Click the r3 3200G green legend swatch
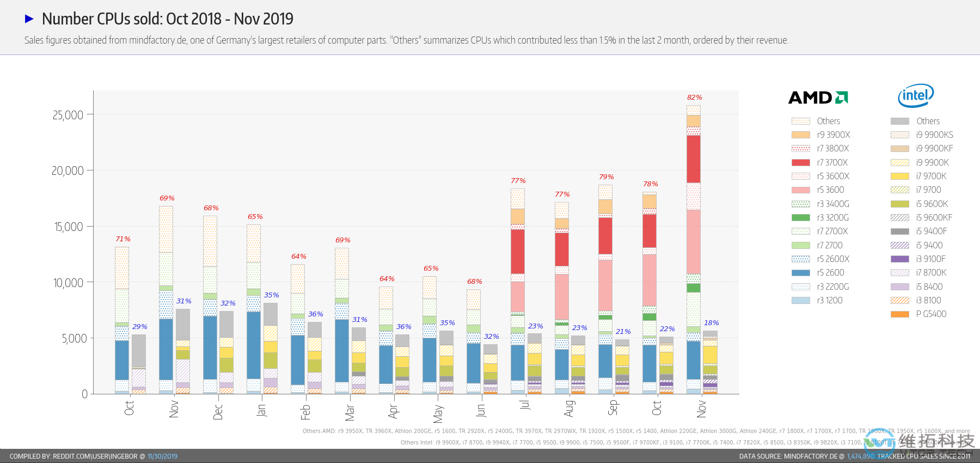This screenshot has width=980, height=463. 801,217
